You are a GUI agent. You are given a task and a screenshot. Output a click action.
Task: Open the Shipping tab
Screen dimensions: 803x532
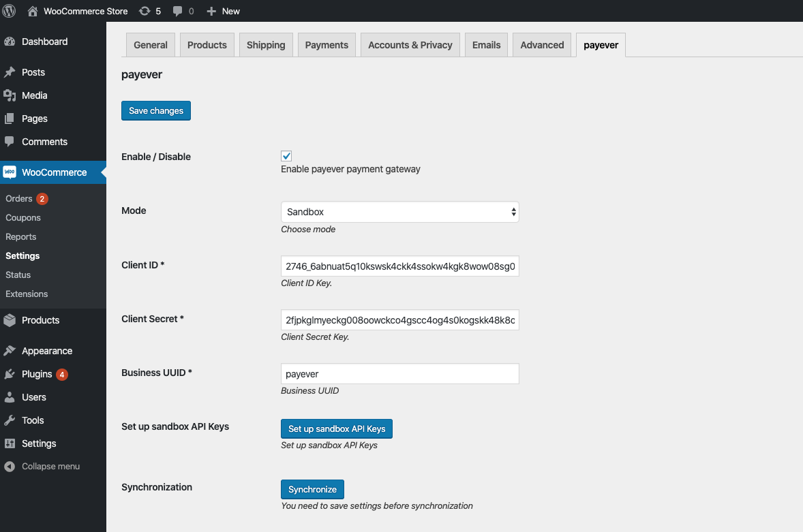click(266, 45)
